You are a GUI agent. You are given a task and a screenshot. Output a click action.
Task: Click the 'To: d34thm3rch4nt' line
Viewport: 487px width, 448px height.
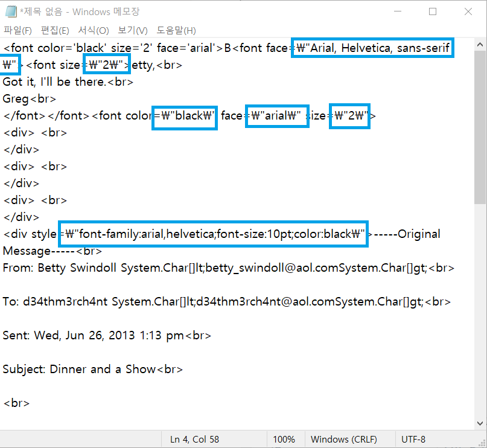click(x=227, y=302)
